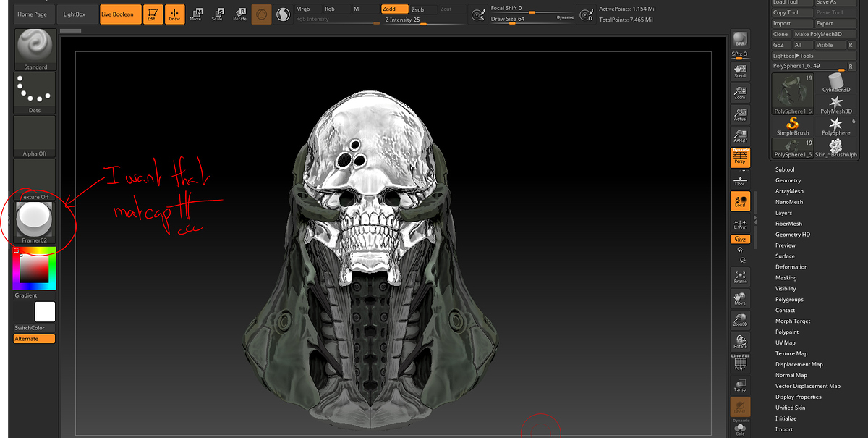
Task: Select the SimpleBrush tool
Action: click(x=793, y=127)
